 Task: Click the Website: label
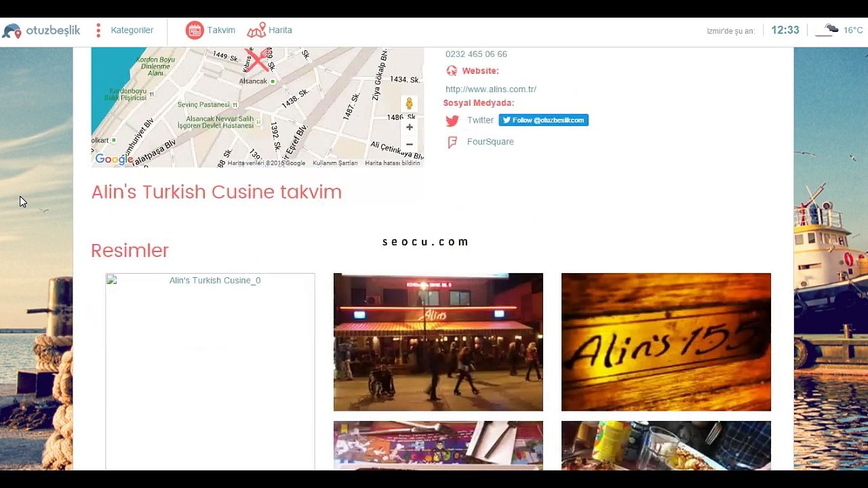pyautogui.click(x=480, y=71)
